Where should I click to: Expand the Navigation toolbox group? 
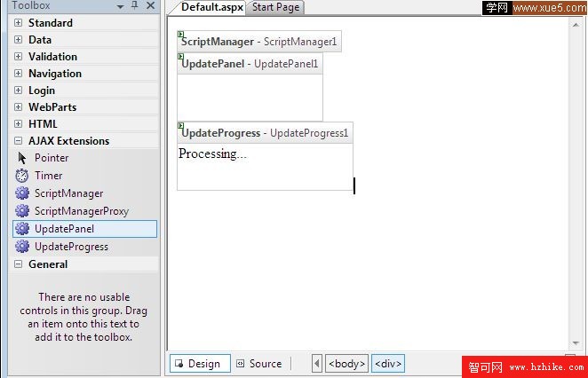click(18, 73)
